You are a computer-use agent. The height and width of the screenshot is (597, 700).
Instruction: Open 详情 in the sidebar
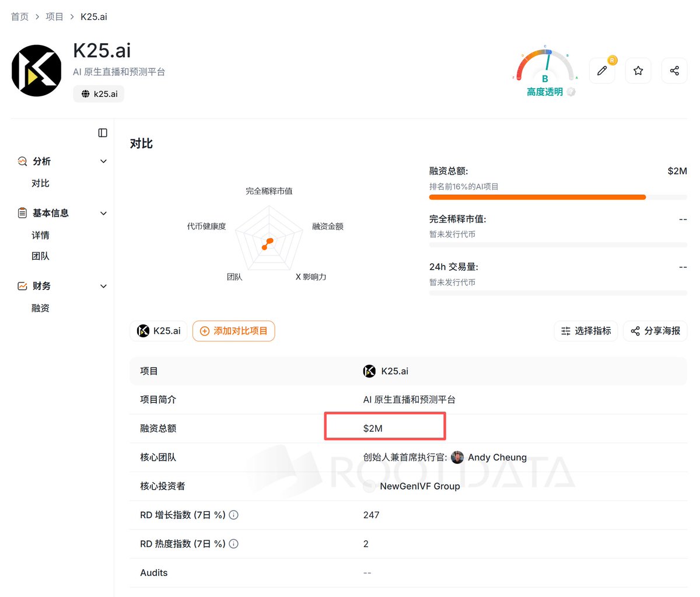40,235
